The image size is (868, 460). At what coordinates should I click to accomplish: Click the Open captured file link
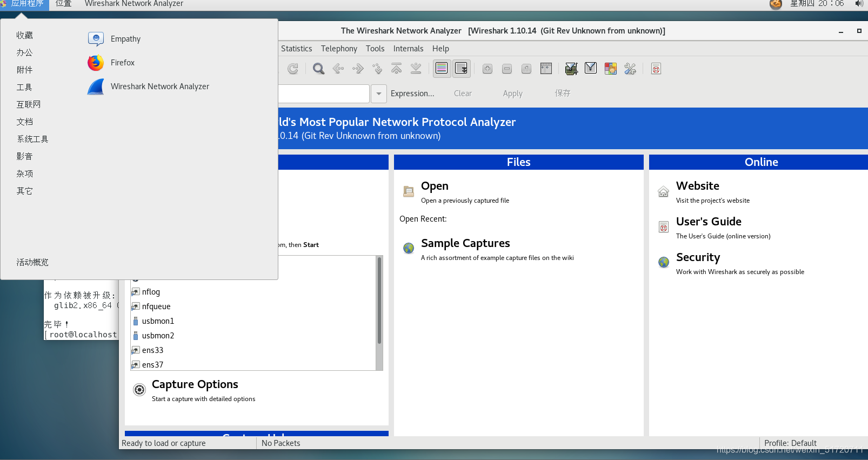click(x=435, y=186)
